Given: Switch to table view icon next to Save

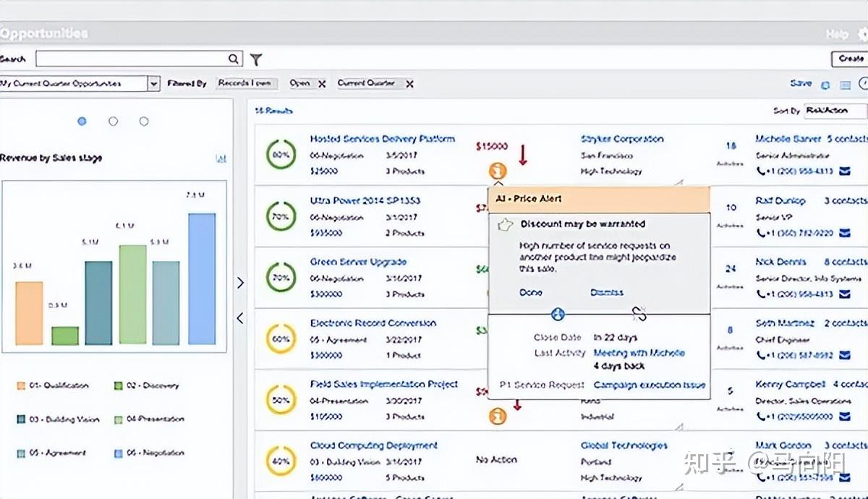Looking at the screenshot, I should click(x=844, y=85).
